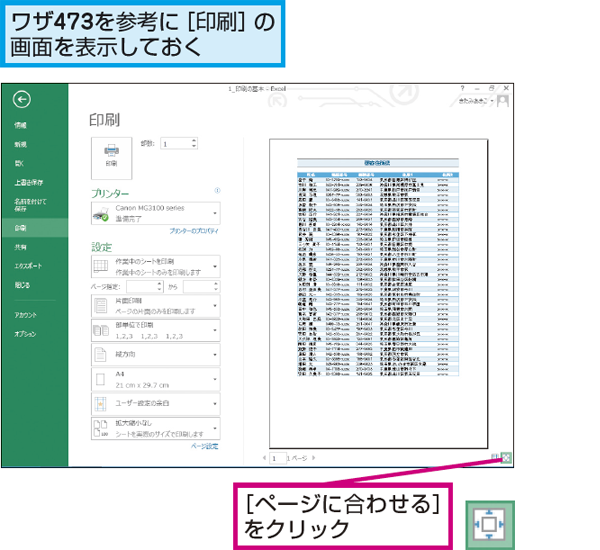This screenshot has height=550, width=600.
Task: Increase copies with the spinner arrow
Action: pyautogui.click(x=194, y=140)
